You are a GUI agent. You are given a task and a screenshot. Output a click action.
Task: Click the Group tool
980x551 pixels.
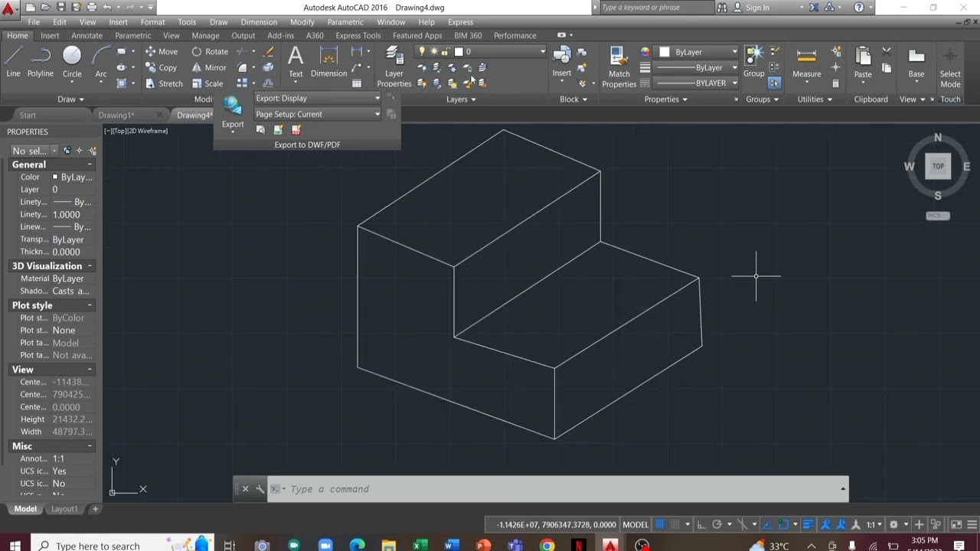[754, 63]
